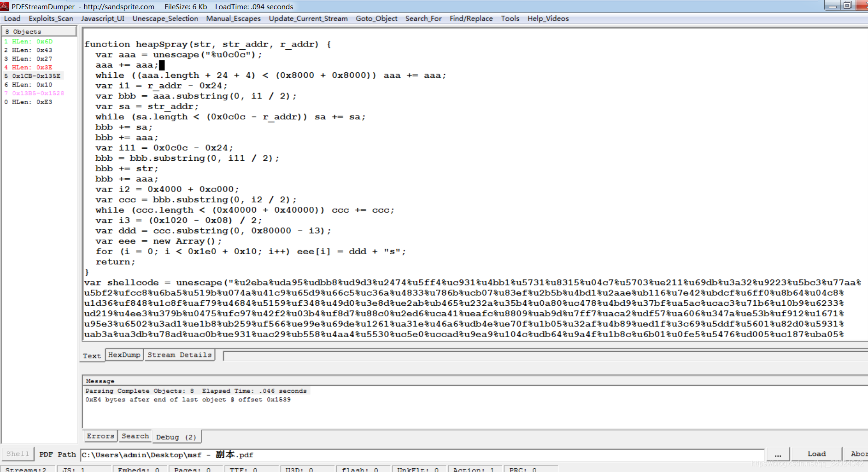Click the Load button beside PDF path
Viewport: 868px width, 472px height.
(x=816, y=454)
